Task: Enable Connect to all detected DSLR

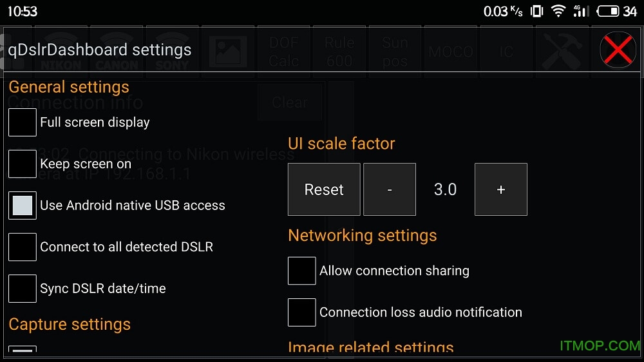Action: tap(23, 247)
